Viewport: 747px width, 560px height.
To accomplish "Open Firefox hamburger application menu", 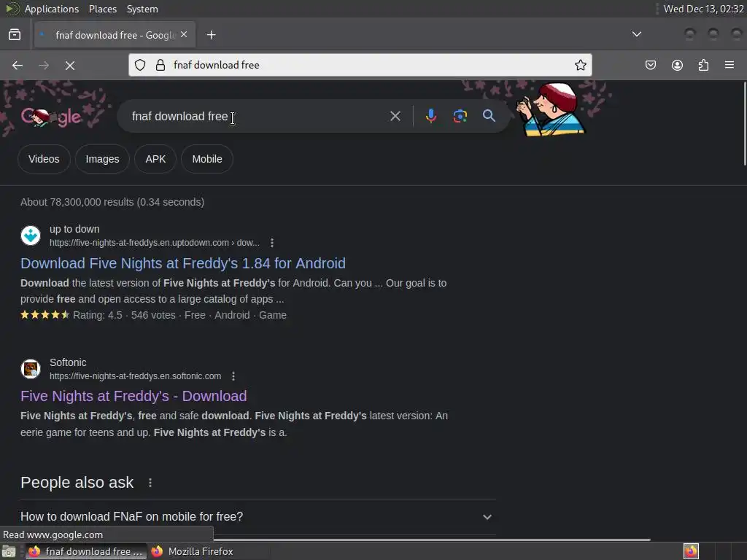I will 729,65.
